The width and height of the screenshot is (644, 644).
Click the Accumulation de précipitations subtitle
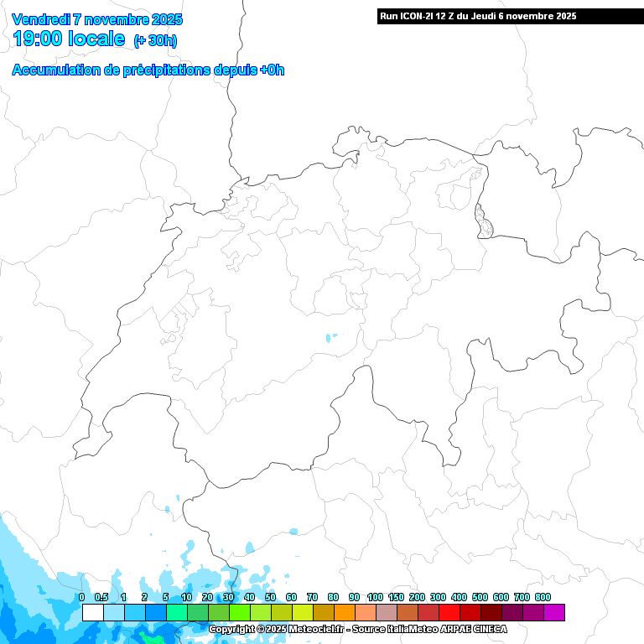click(x=148, y=70)
